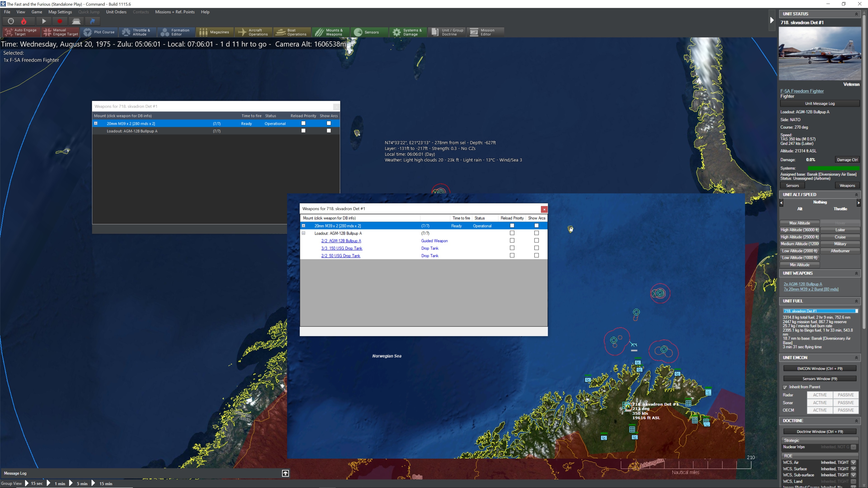The image size is (868, 488).
Task: Click the clock time compression icon
Action: [x=11, y=21]
